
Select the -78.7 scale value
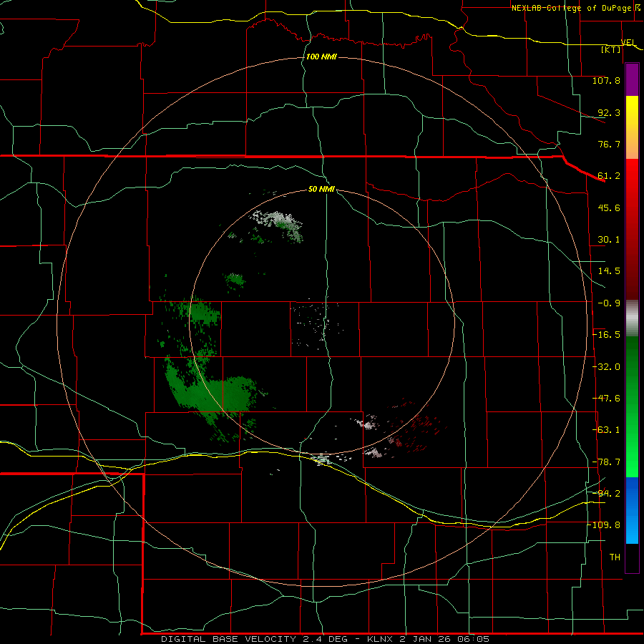point(606,462)
